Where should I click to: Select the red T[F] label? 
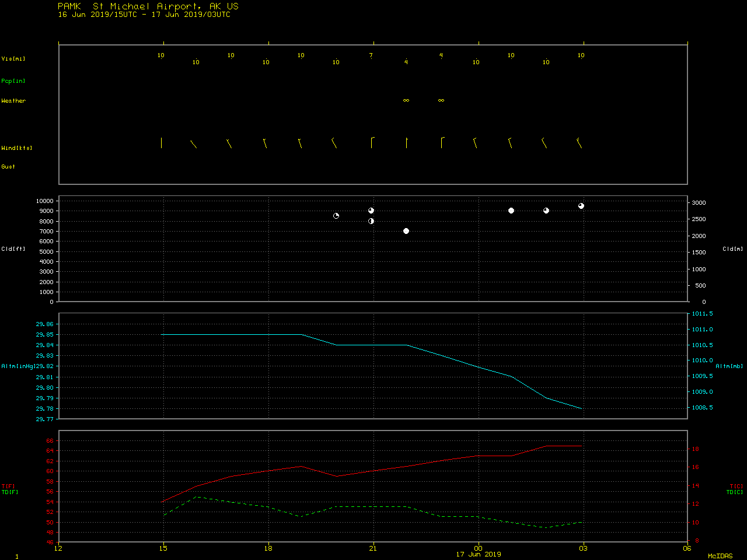[8, 487]
